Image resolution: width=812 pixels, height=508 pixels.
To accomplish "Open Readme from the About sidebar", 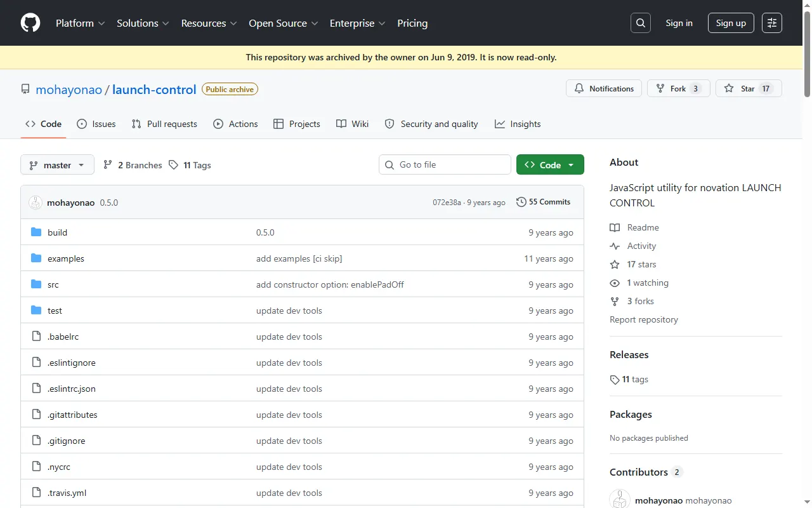I will [634, 227].
